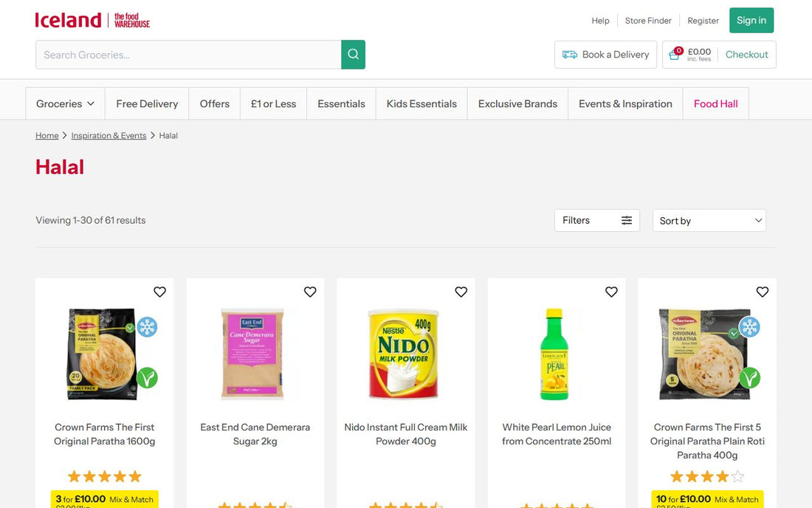Viewport: 812px width, 508px height.
Task: Open White Pearl Lemon Juice image
Action: pyautogui.click(x=554, y=354)
